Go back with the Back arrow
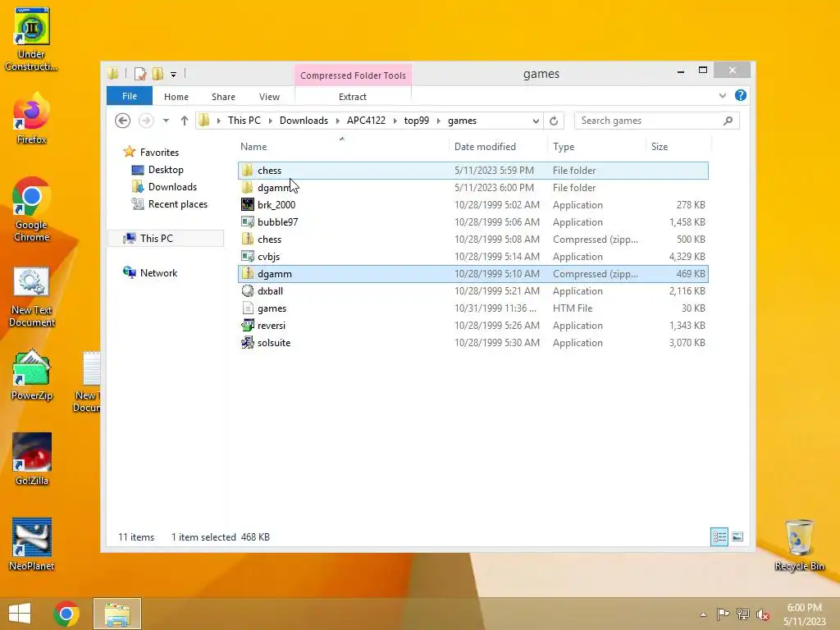 123,121
